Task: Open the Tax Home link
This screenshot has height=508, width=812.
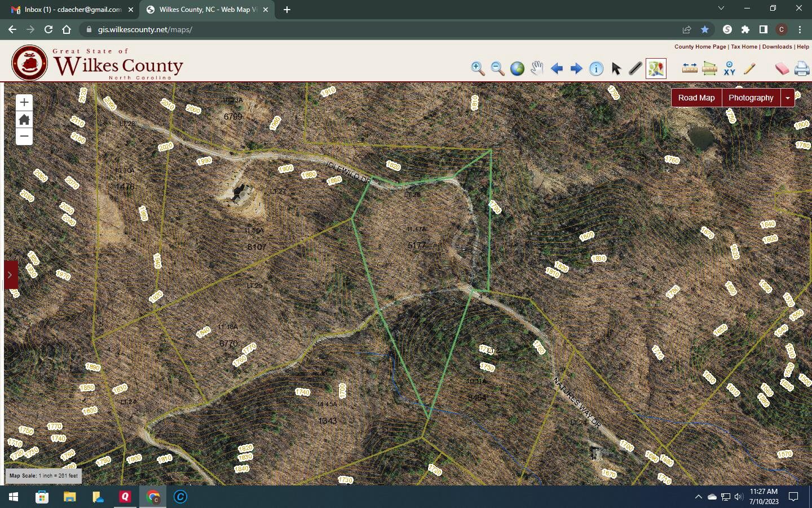Action: click(744, 47)
